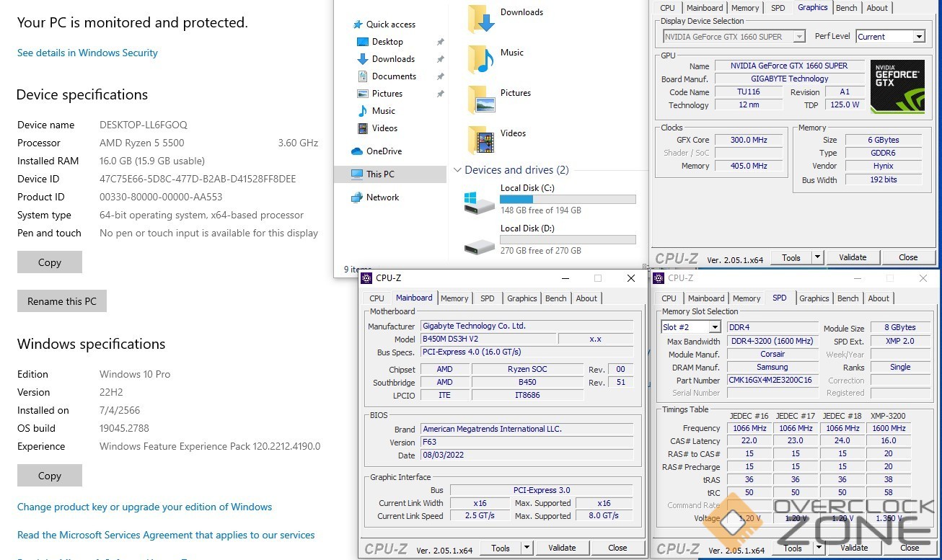Open the Videos folder icon in main pane
Screen dimensions: 942x560
(x=482, y=140)
